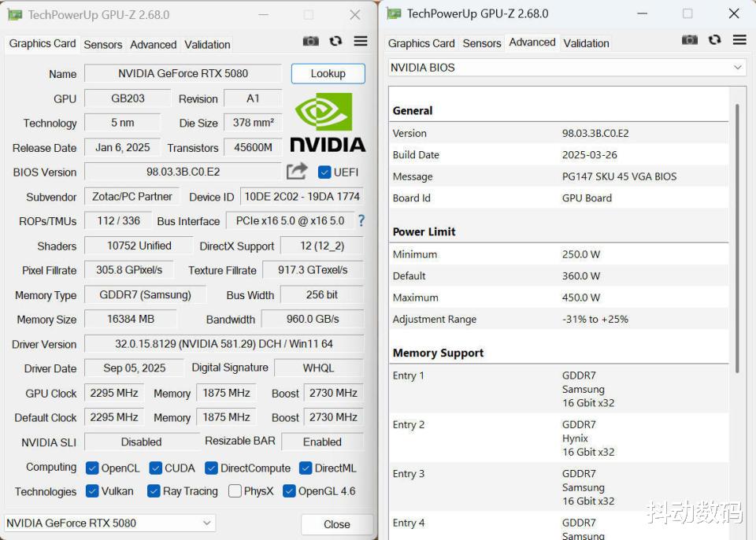Toggle the DirectML checkbox

(306, 468)
